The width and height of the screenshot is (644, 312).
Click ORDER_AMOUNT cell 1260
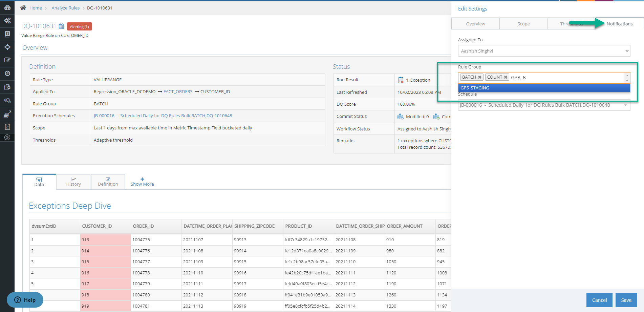(x=410, y=295)
